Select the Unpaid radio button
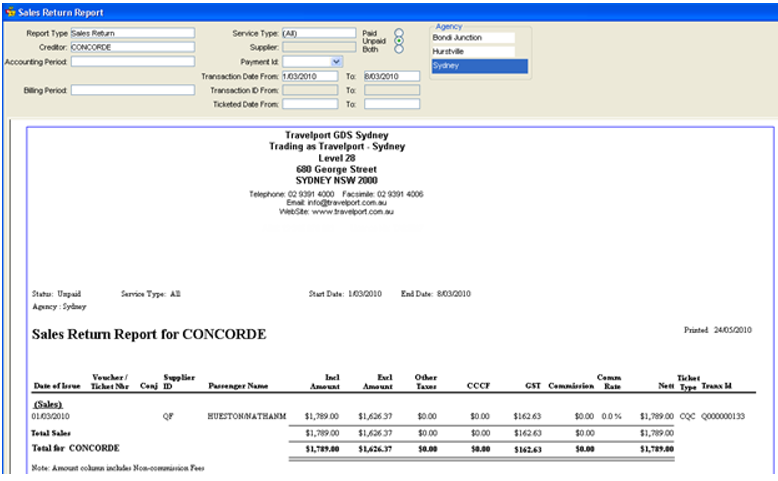Image resolution: width=778 pixels, height=481 pixels. coord(399,41)
